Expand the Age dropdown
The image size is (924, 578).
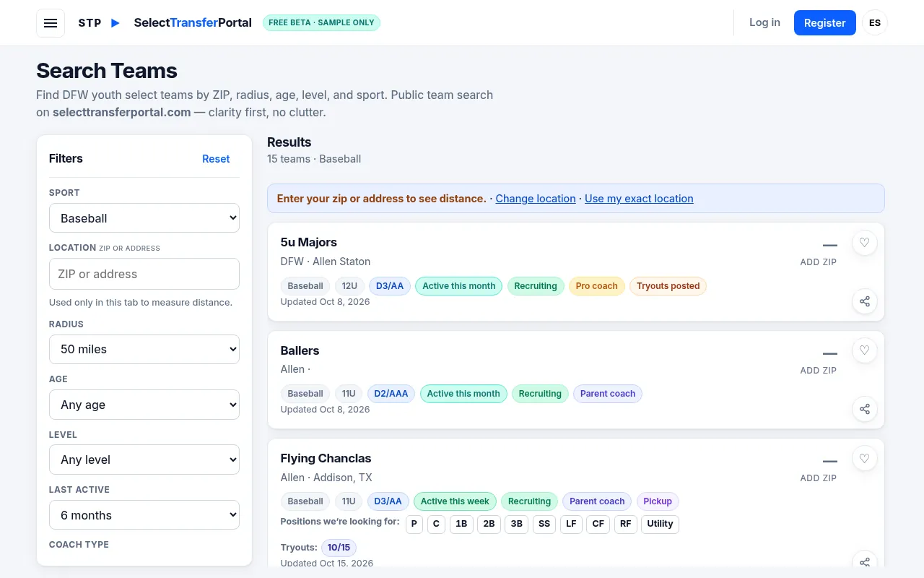(x=144, y=405)
